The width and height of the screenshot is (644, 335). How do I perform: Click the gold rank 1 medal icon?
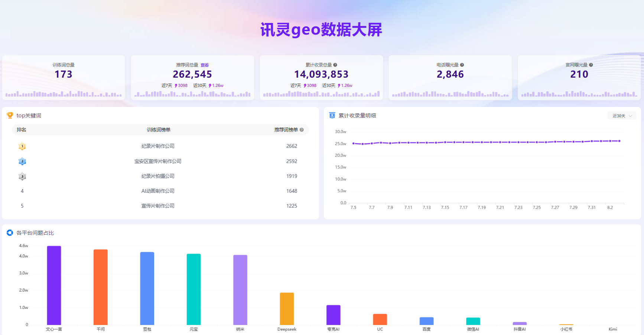pos(22,146)
